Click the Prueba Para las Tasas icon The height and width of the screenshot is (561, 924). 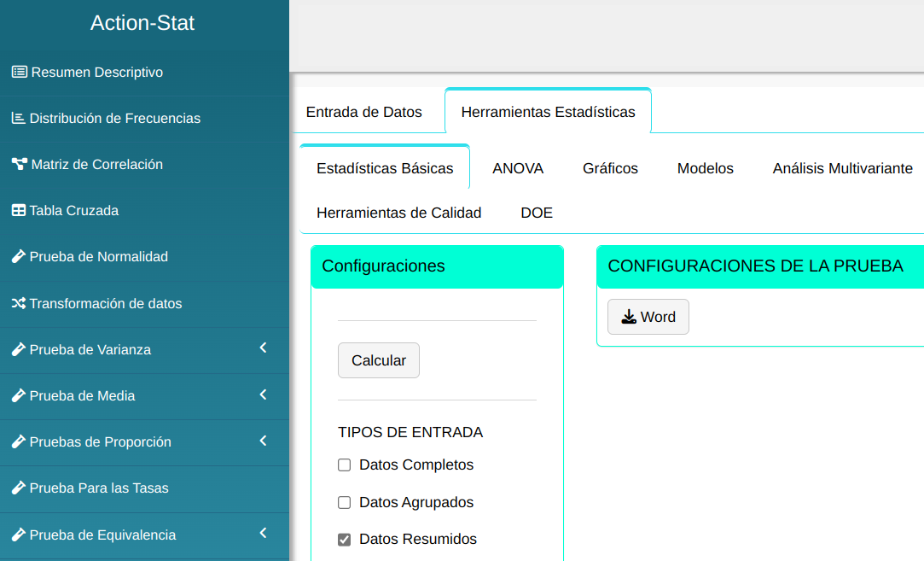18,488
